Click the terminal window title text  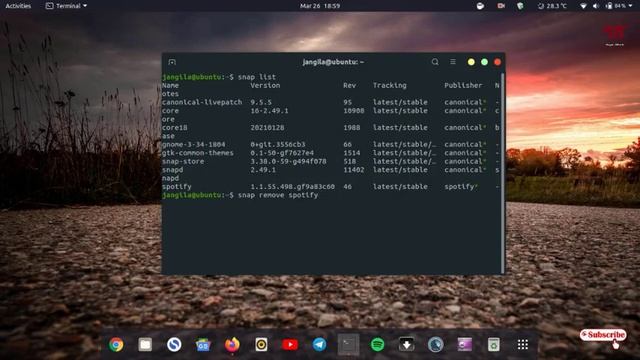click(x=333, y=62)
